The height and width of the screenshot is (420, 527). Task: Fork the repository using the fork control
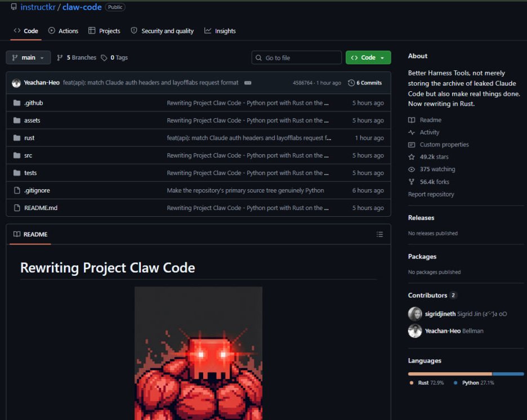412,181
